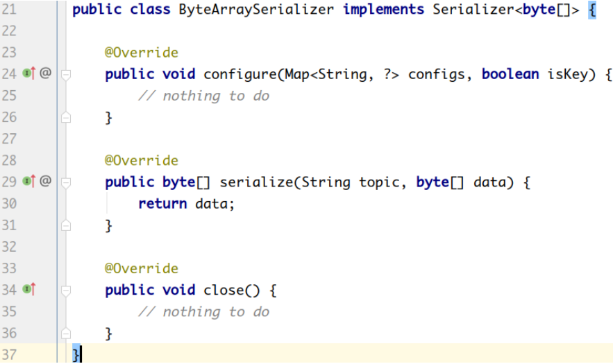Image resolution: width=613 pixels, height=364 pixels.
Task: Click the implements-method gutter icon beside configure
Action: tap(28, 73)
